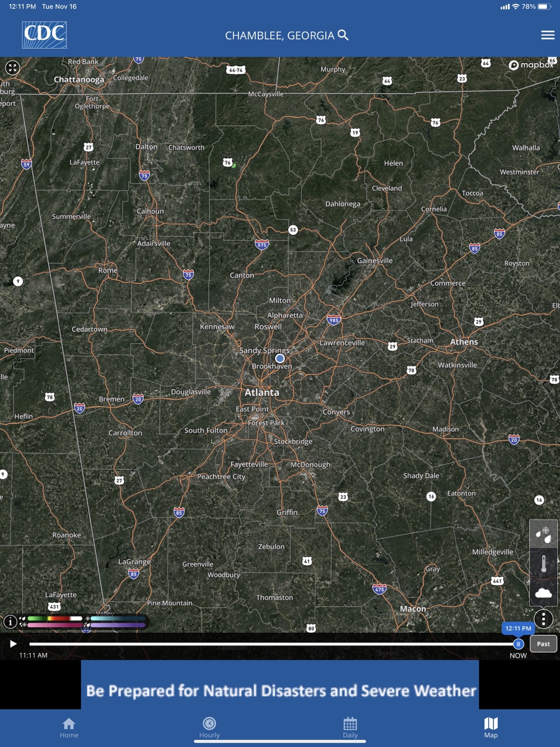This screenshot has height=747, width=560.
Task: Click the Dahlonega label
Action: click(343, 204)
